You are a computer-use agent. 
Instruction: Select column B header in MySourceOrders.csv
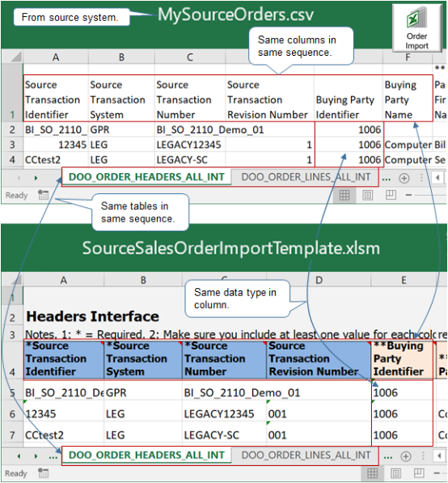tap(121, 57)
